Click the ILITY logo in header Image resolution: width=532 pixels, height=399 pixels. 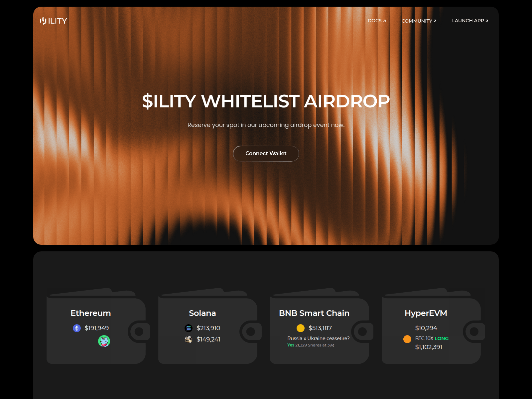pos(53,21)
